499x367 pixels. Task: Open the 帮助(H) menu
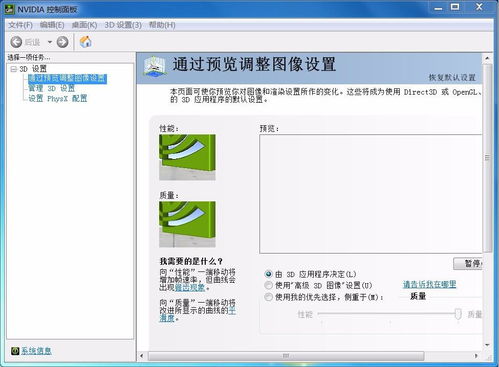tap(162, 25)
